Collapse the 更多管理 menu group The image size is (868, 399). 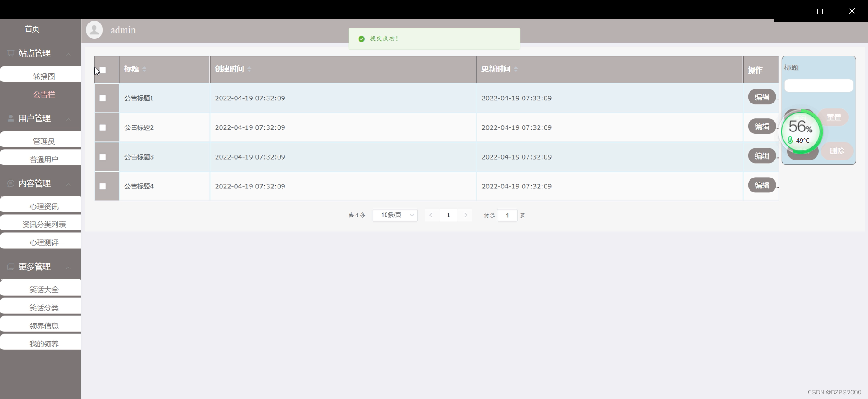click(x=68, y=267)
